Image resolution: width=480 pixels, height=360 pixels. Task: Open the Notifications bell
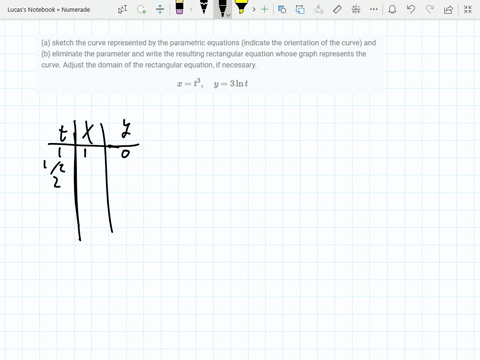point(392,9)
